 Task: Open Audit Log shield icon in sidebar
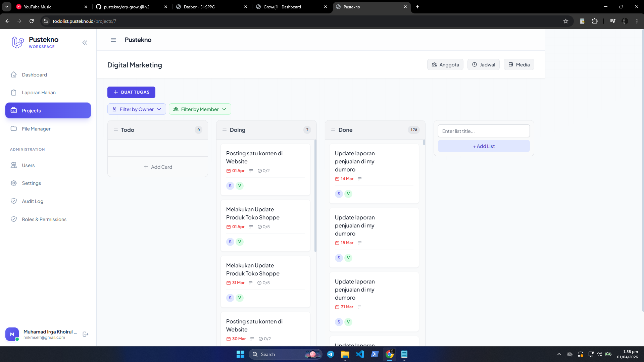click(x=14, y=201)
